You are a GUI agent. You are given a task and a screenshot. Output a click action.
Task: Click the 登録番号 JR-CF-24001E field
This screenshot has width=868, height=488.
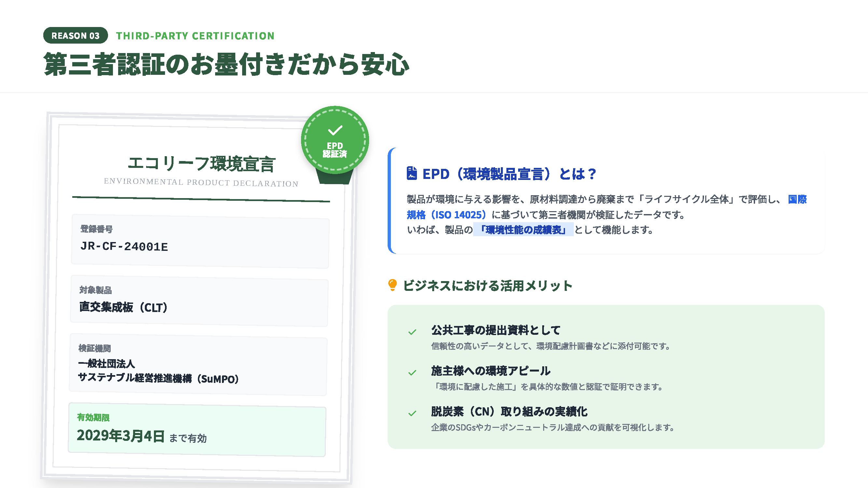[200, 242]
